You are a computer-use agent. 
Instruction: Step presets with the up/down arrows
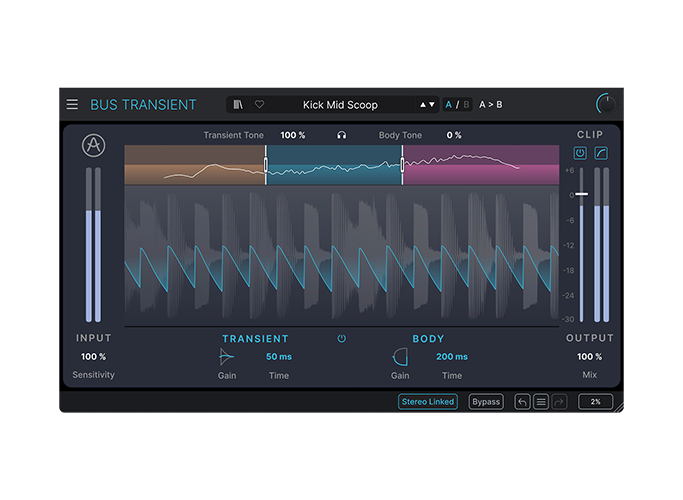tap(427, 104)
